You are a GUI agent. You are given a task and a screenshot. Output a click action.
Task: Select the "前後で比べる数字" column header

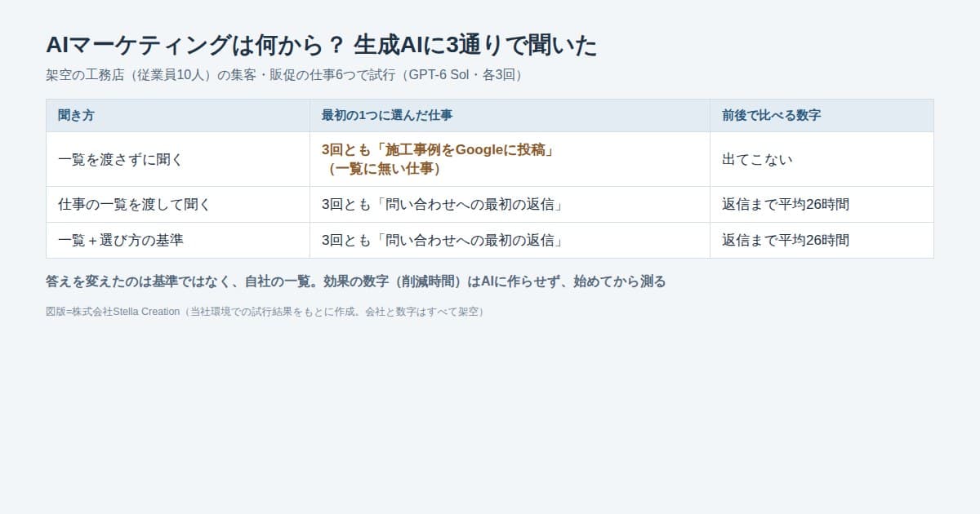[x=822, y=116]
